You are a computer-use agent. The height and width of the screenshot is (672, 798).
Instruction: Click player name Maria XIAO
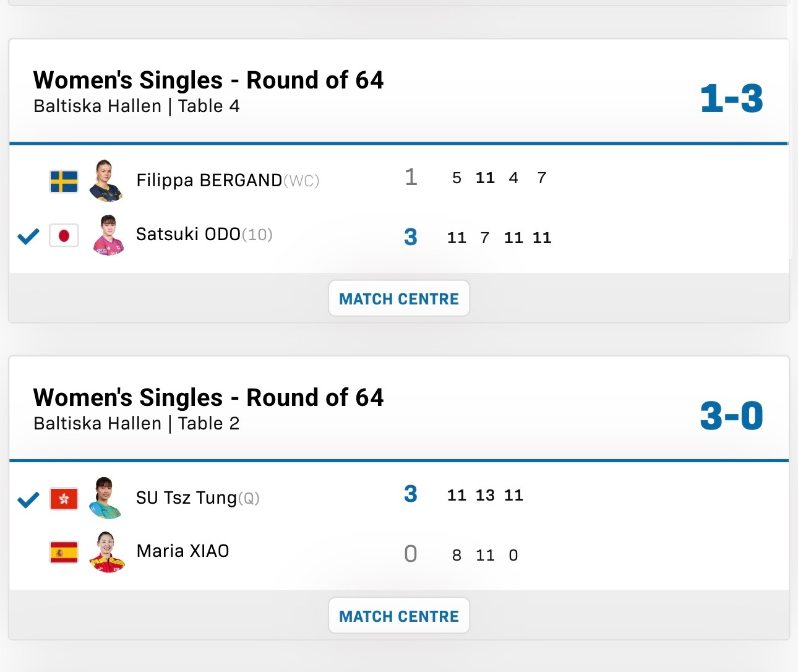point(182,551)
